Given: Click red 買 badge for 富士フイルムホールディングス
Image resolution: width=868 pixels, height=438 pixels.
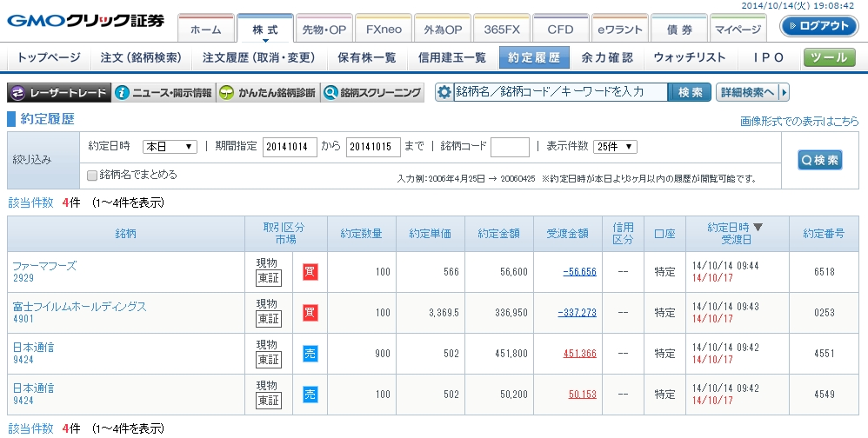Looking at the screenshot, I should (x=310, y=313).
